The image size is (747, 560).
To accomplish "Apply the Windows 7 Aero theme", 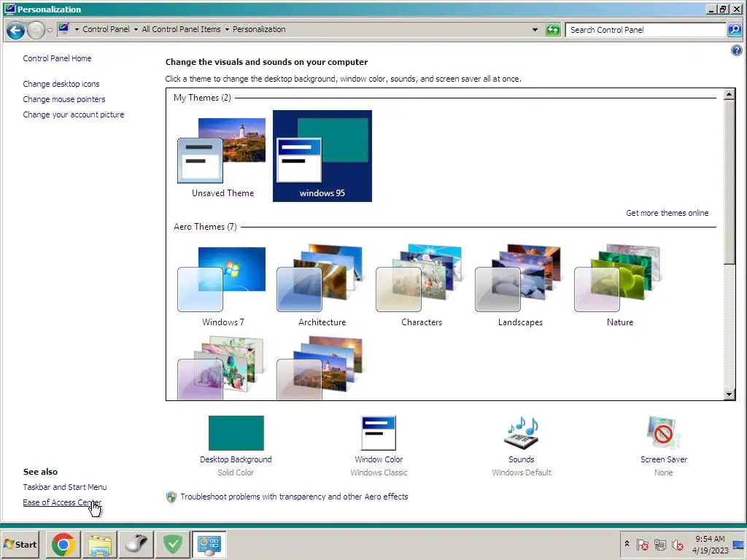I will (222, 285).
